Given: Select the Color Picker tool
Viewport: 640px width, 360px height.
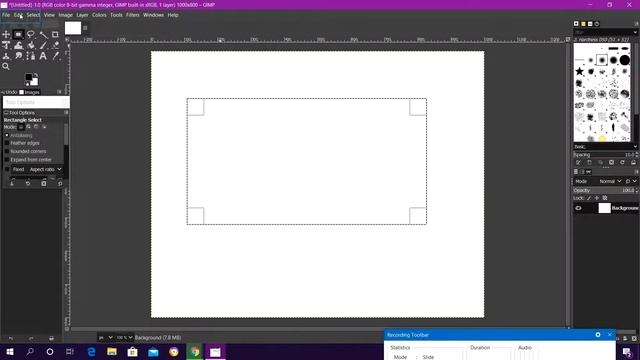Looking at the screenshot, I should (x=56, y=56).
